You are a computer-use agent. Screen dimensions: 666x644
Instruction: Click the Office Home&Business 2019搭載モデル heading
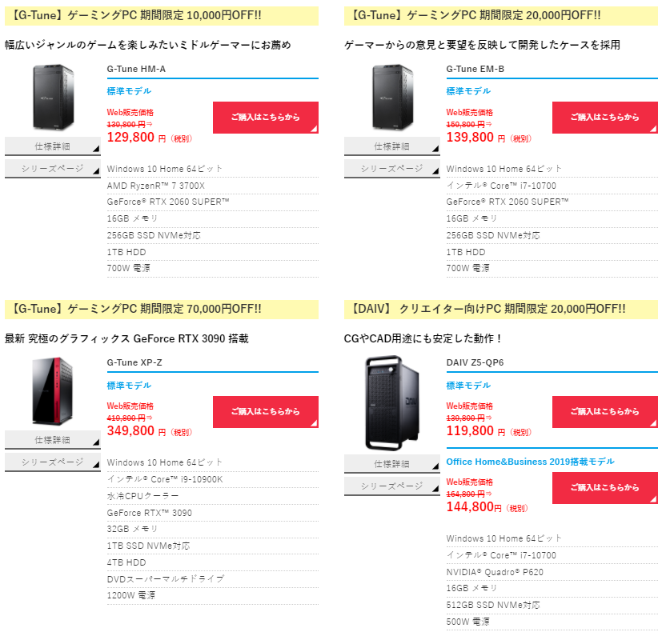click(530, 462)
